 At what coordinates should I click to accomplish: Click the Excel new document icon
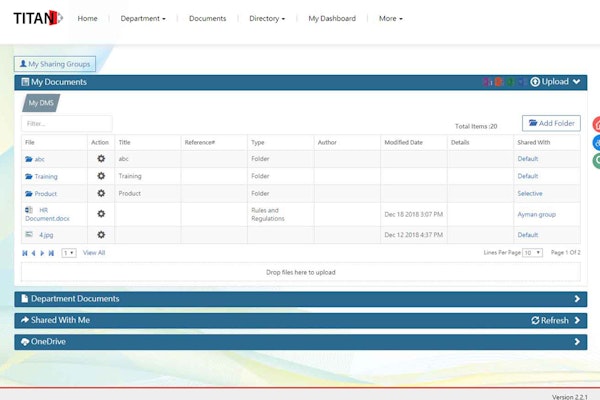click(511, 82)
